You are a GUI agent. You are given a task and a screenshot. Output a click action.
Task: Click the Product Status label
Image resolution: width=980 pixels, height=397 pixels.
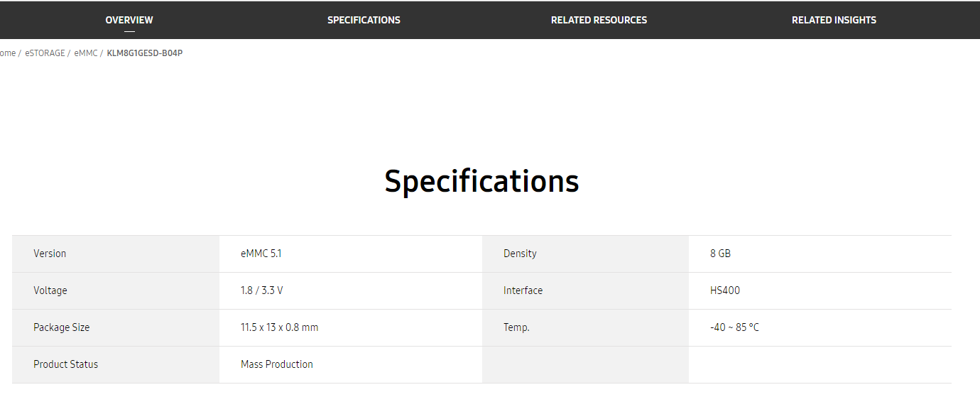click(65, 364)
